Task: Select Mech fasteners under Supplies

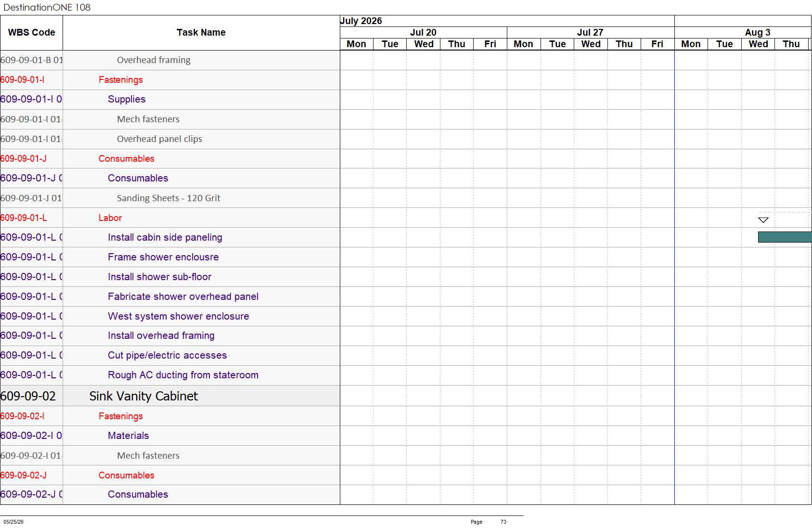Action: [148, 119]
